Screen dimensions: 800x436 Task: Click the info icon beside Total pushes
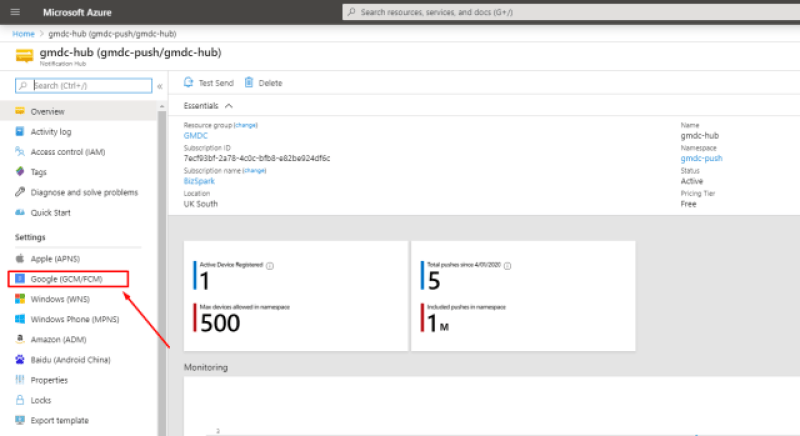pos(508,266)
